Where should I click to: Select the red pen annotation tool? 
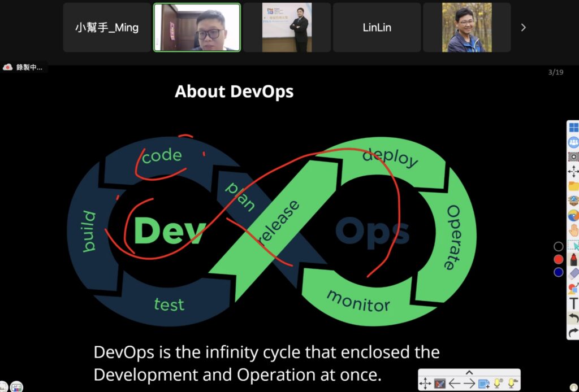click(x=573, y=259)
